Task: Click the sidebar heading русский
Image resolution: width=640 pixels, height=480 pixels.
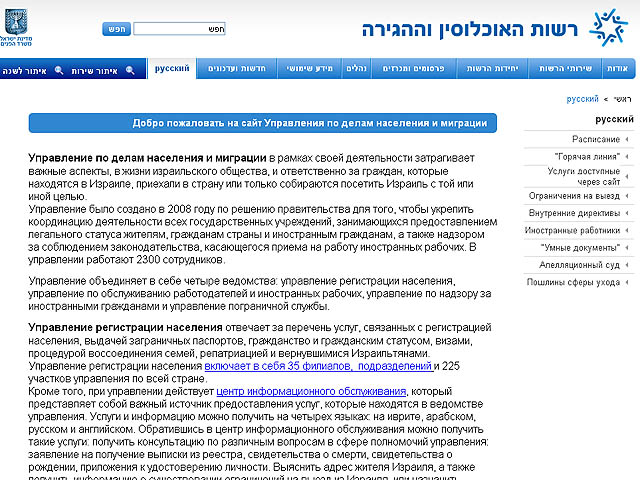Action: (614, 119)
